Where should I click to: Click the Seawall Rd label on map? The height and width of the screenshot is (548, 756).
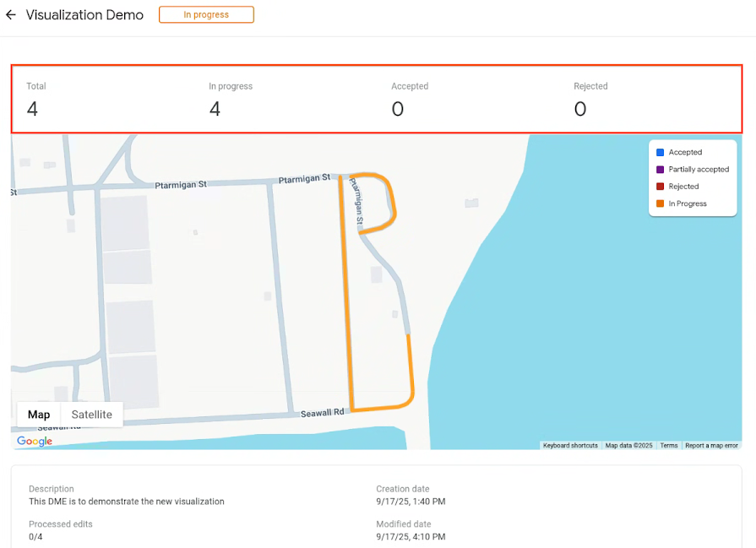(322, 413)
